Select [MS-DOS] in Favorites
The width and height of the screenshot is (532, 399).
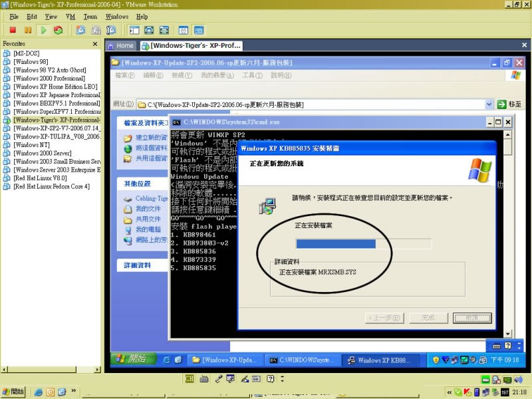[x=26, y=53]
